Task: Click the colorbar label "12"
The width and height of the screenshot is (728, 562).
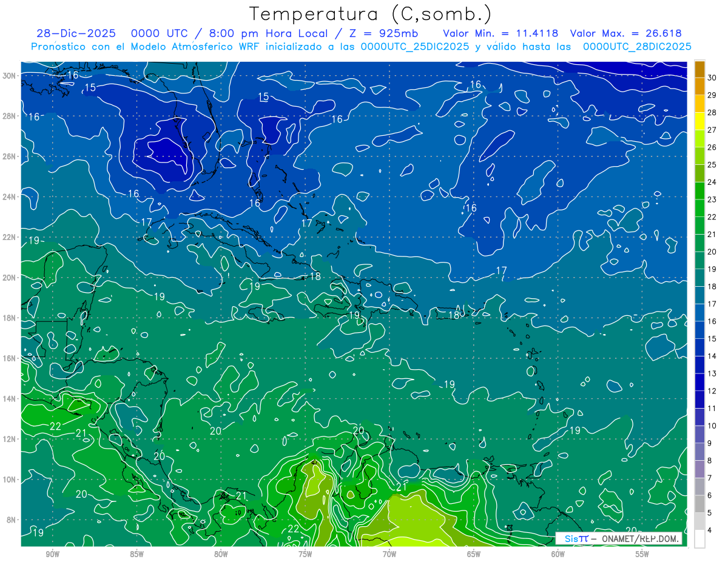Action: pos(712,391)
